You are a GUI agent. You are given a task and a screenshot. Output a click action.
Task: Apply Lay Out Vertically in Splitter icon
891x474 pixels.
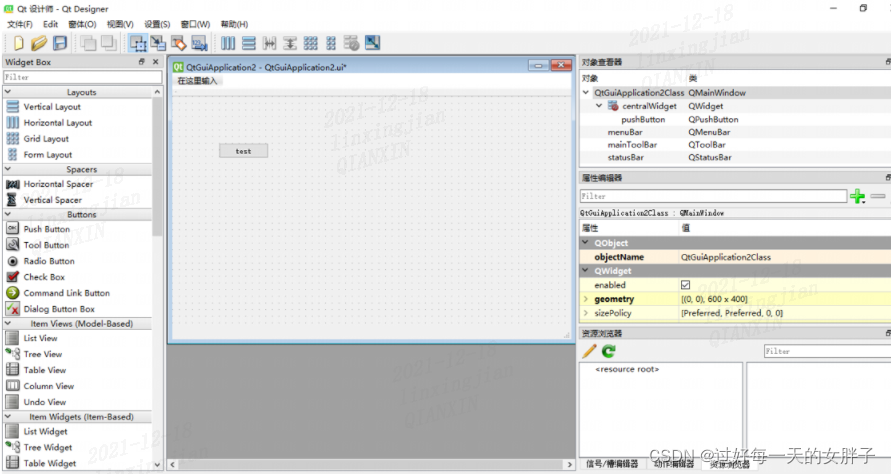[290, 43]
